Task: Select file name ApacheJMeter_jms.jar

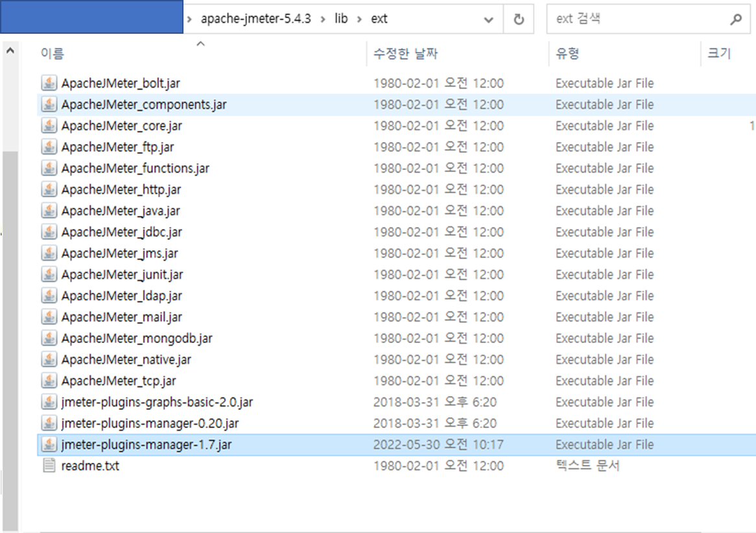Action: pos(119,253)
